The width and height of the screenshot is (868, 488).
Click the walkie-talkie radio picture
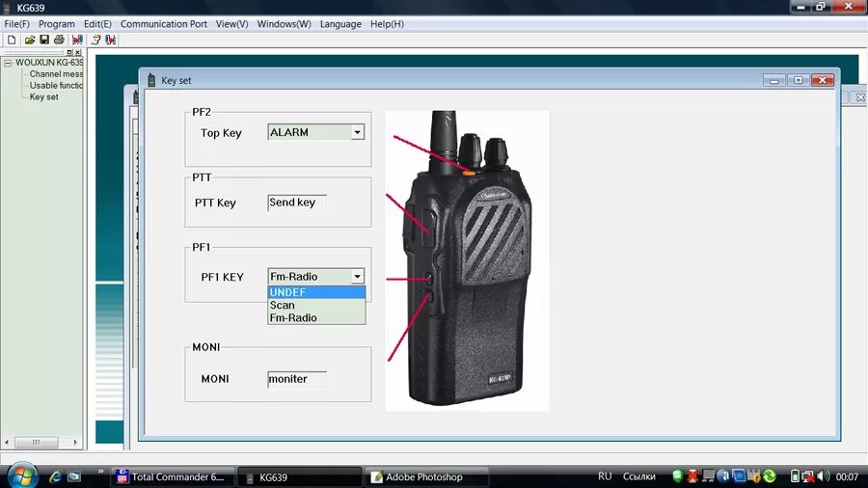[x=467, y=260]
